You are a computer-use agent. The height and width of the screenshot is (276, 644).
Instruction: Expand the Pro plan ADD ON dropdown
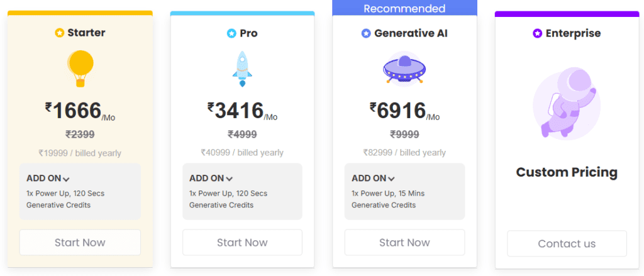pos(211,179)
